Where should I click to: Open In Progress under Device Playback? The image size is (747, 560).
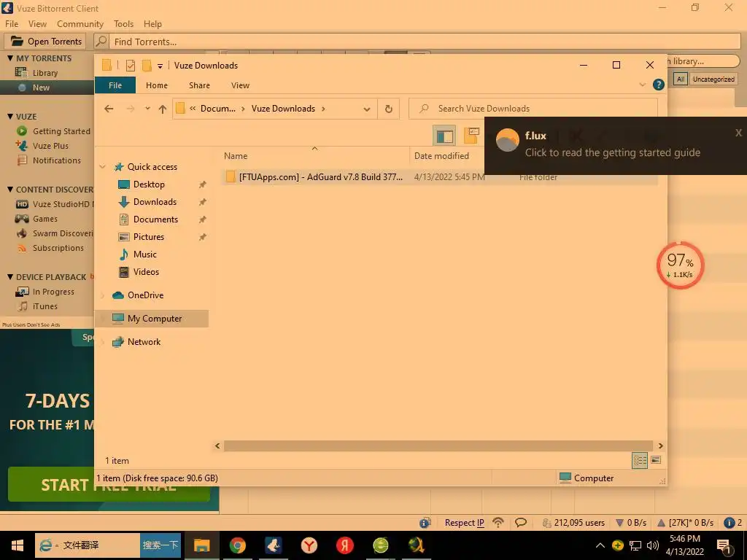[53, 292]
